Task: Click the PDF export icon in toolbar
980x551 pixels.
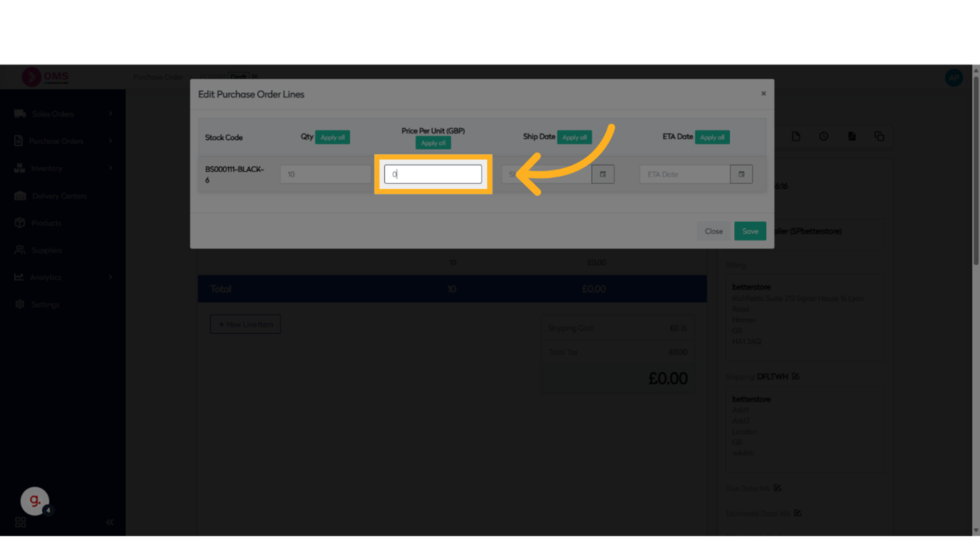Action: click(x=851, y=136)
